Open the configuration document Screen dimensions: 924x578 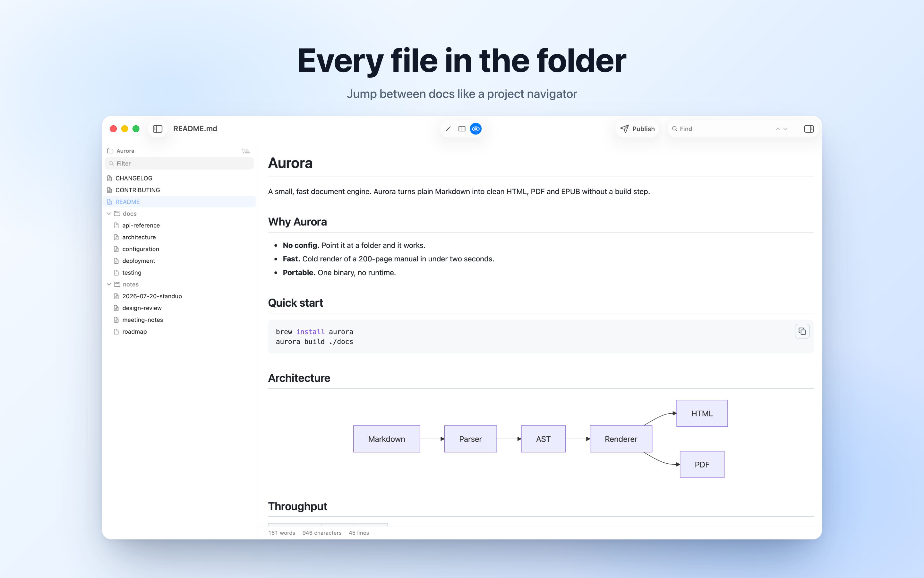point(179,249)
